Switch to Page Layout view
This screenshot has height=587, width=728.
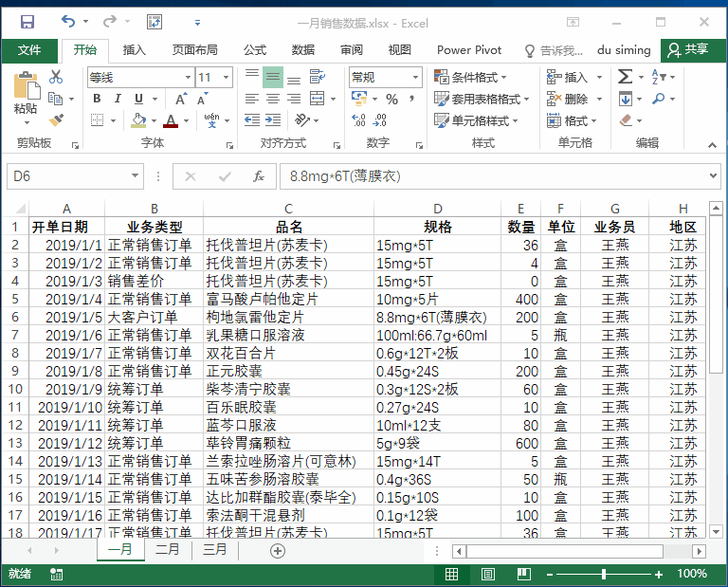(488, 575)
